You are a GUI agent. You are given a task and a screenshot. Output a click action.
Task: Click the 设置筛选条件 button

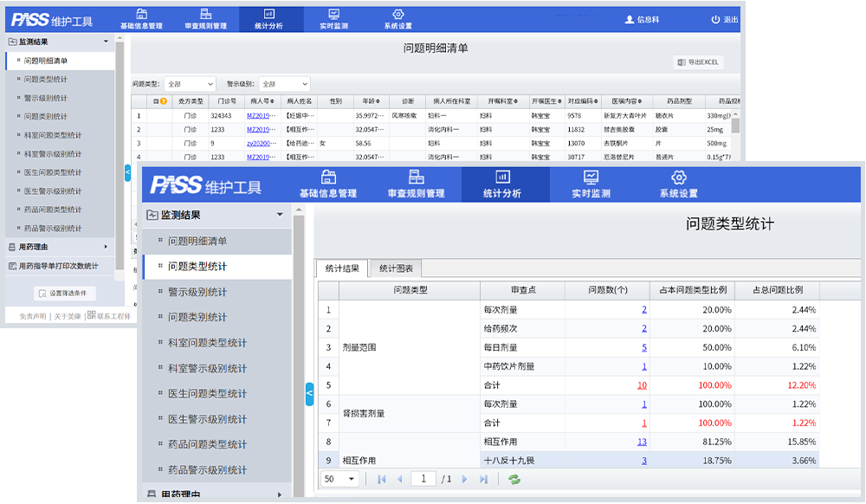[x=65, y=293]
